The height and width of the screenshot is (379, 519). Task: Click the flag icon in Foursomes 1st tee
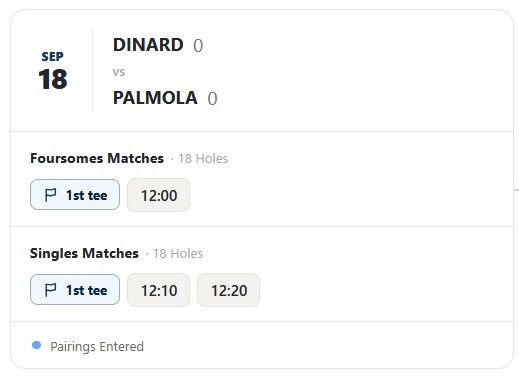tap(50, 195)
